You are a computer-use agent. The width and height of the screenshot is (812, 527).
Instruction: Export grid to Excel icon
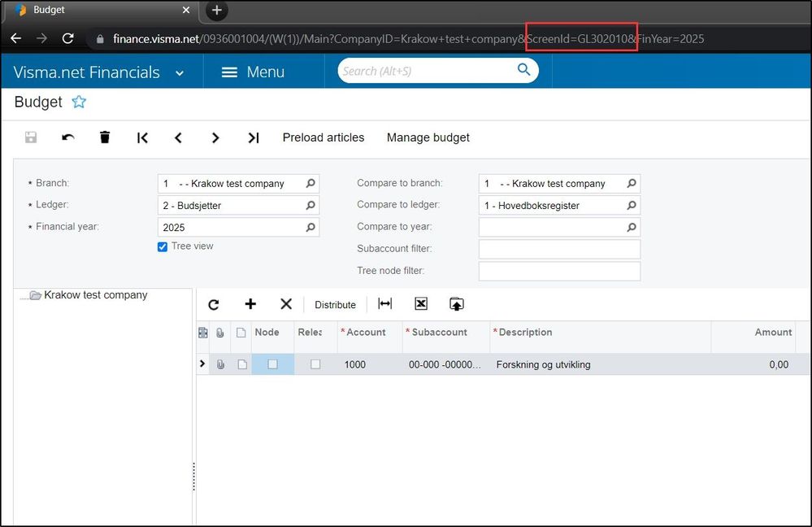coord(421,303)
